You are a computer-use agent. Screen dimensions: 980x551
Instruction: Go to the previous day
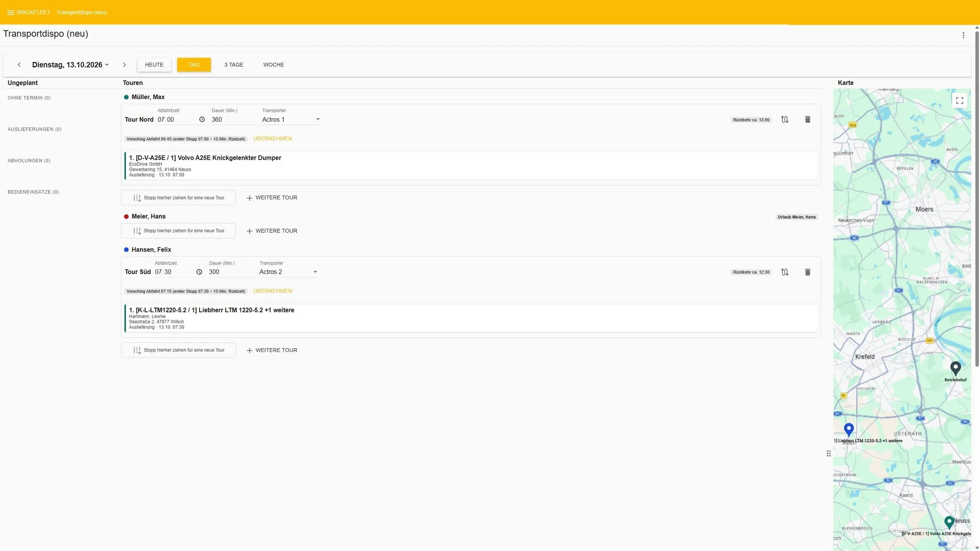tap(19, 65)
